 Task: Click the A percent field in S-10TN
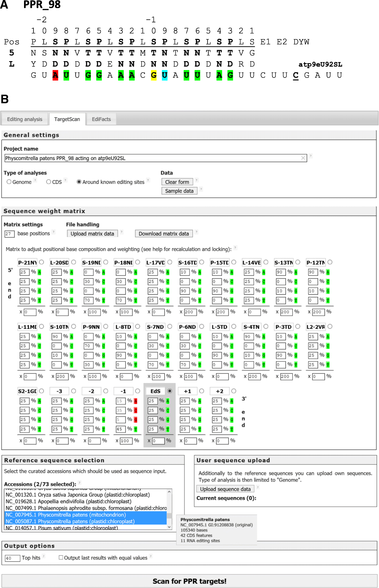[56, 337]
